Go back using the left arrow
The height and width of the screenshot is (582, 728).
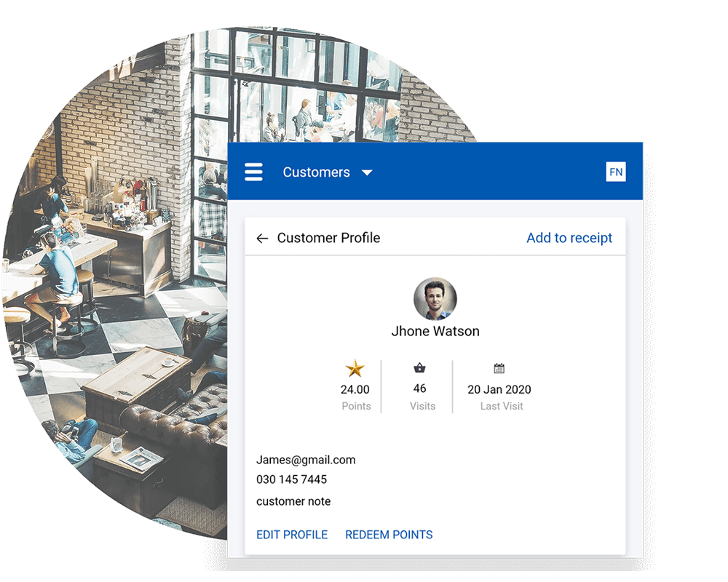[x=262, y=239]
